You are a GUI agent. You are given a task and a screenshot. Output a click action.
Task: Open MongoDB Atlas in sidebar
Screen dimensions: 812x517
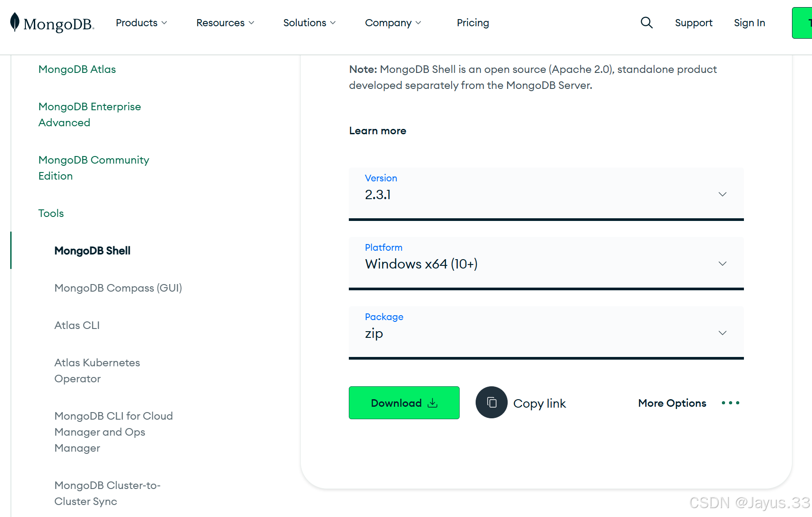(x=77, y=69)
